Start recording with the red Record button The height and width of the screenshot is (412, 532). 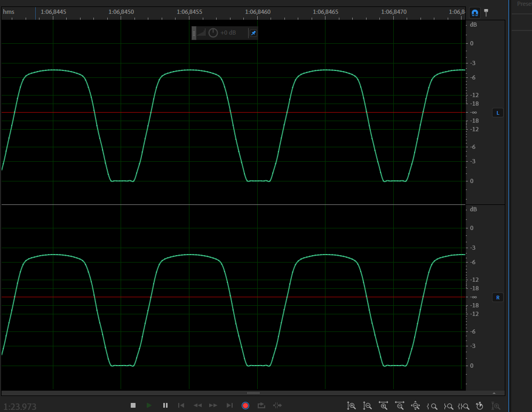pos(245,406)
